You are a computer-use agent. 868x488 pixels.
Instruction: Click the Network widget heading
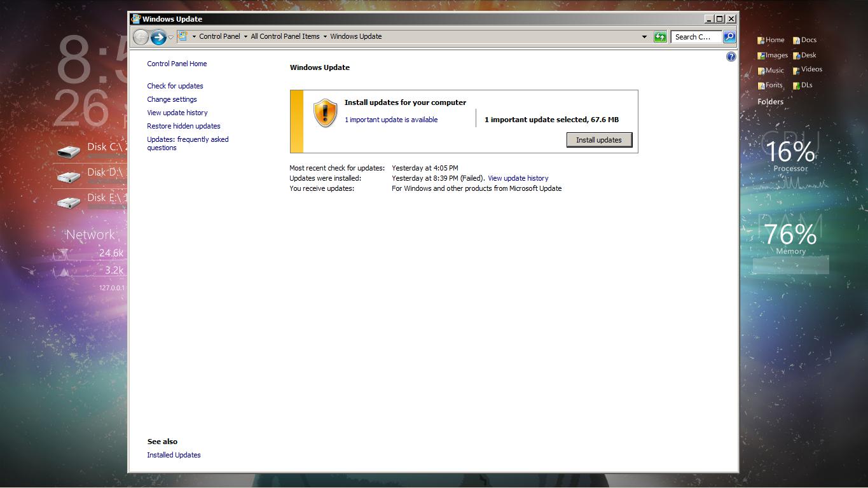point(90,235)
